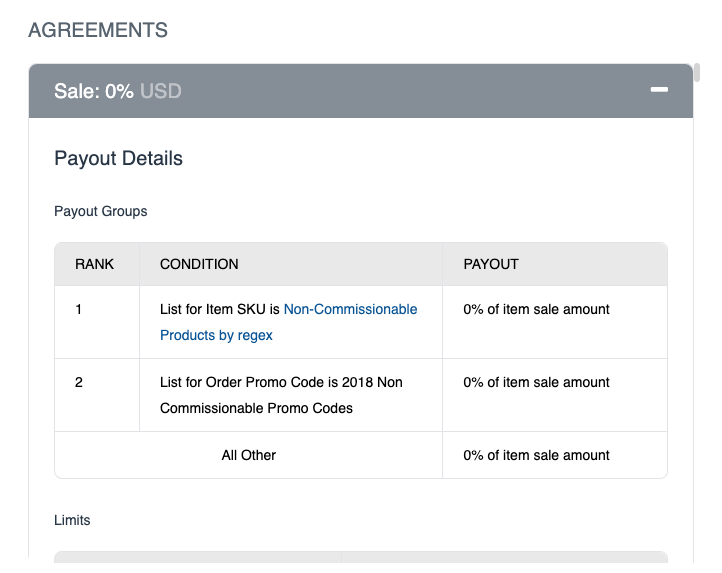
Task: Open Non-Commissionable Products by regex link
Action: point(288,322)
